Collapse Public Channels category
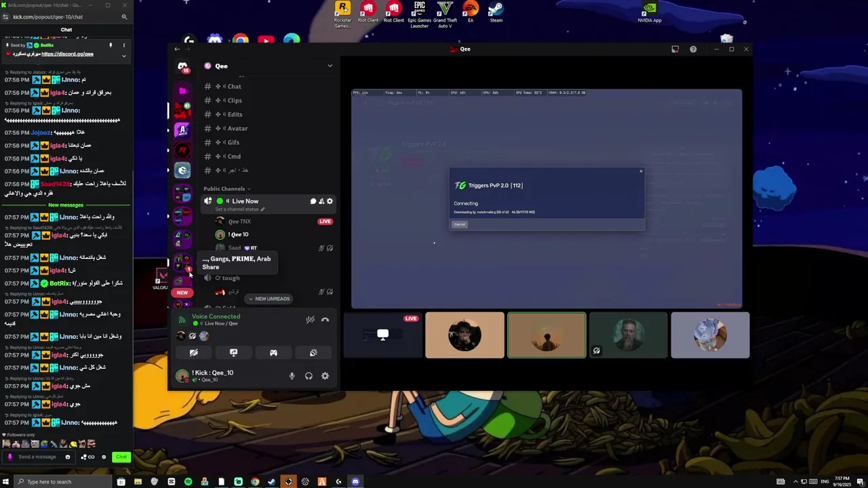 [x=227, y=189]
